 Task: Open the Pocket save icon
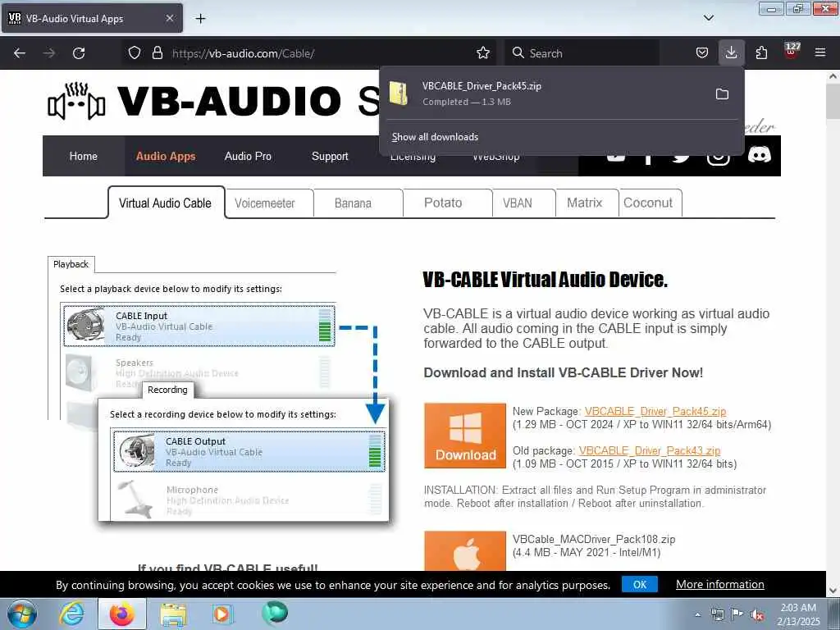[x=702, y=53]
